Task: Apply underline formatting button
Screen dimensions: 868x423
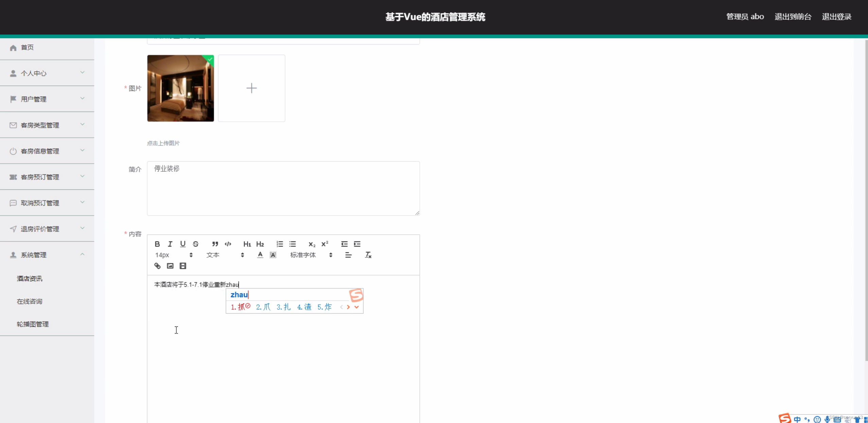Action: (x=183, y=244)
